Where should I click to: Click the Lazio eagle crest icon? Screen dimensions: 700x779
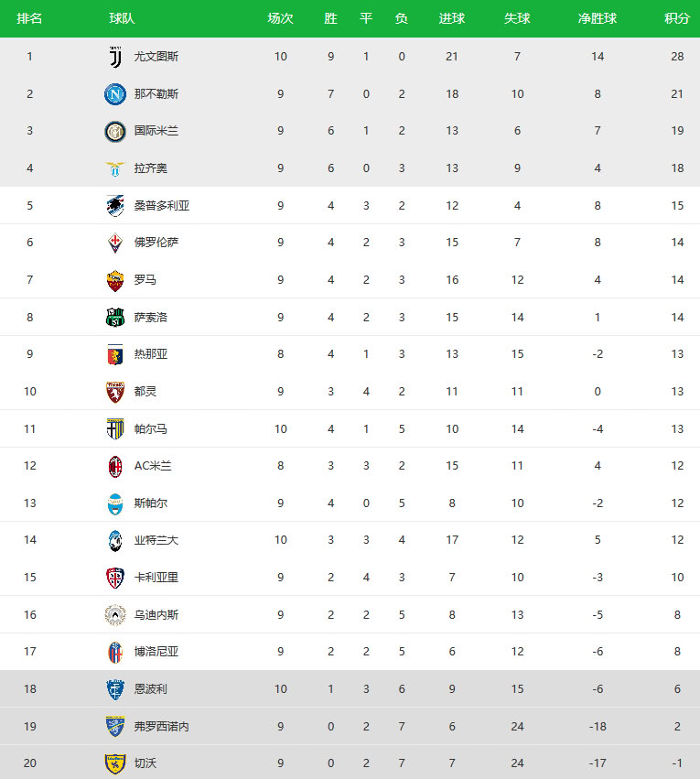click(x=114, y=168)
